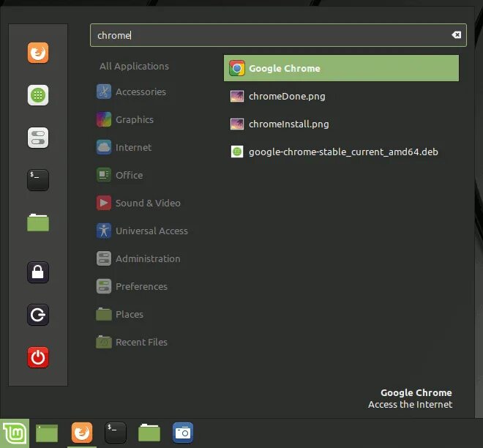483x448 pixels.
Task: Select the Office category label
Action: [129, 175]
